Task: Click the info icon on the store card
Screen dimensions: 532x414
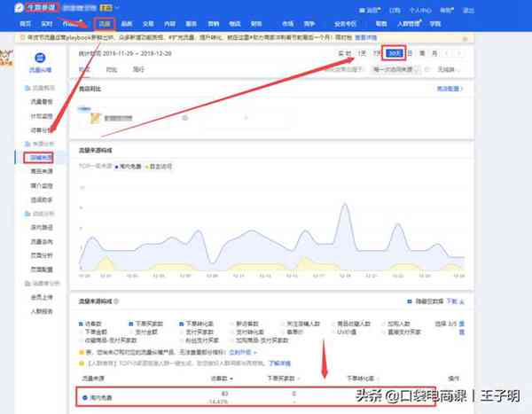Action: [185, 118]
